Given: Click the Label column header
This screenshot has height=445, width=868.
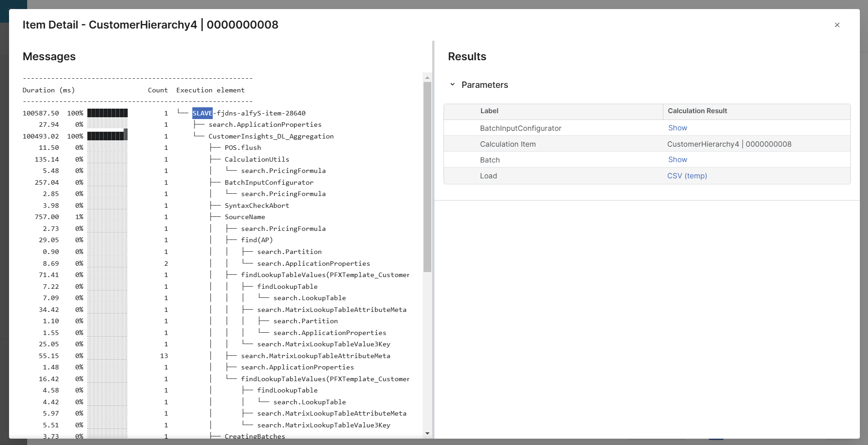Looking at the screenshot, I should point(489,111).
